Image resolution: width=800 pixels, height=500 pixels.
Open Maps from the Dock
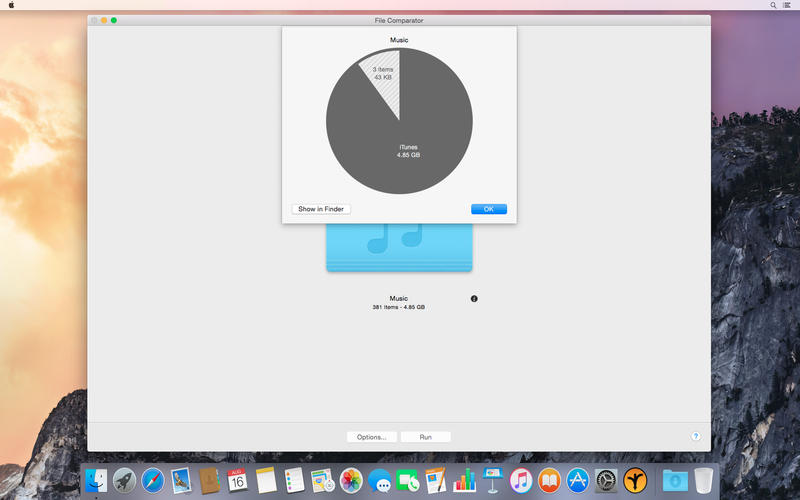[322, 480]
